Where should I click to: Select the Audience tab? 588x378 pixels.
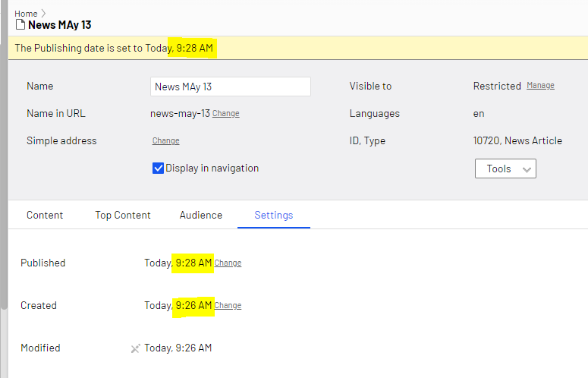[200, 215]
